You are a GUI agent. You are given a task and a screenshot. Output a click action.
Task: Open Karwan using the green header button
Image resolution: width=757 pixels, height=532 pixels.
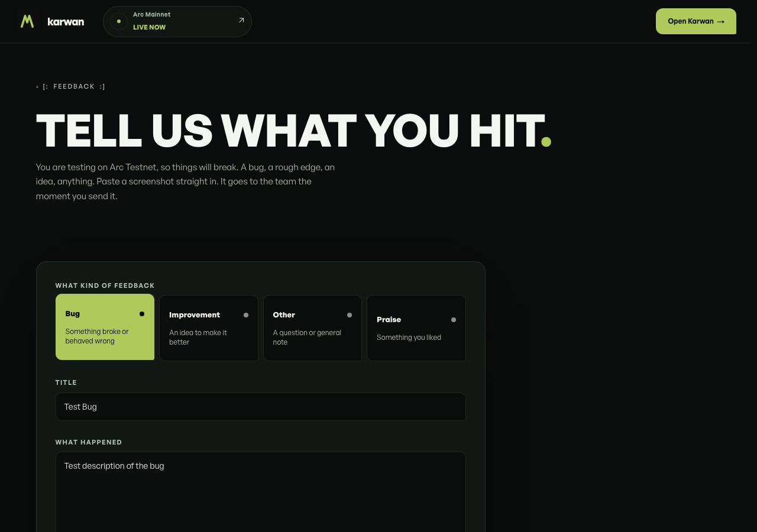(696, 21)
